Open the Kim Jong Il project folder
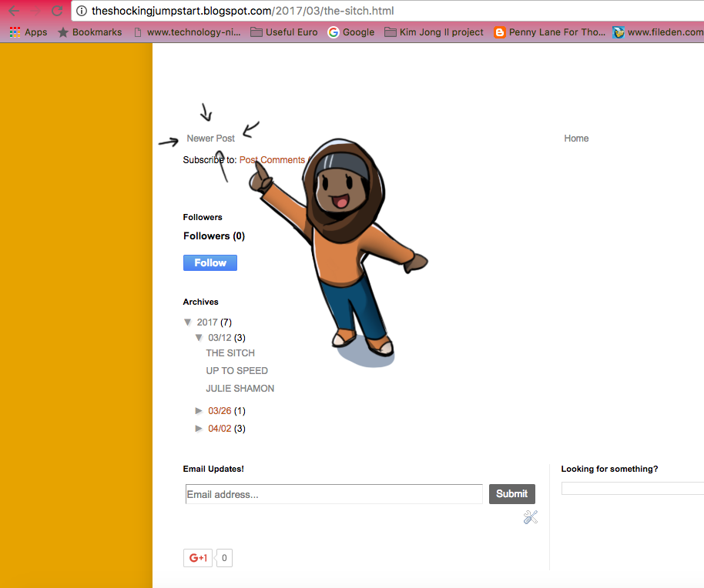Viewport: 704px width, 588px height. [434, 32]
